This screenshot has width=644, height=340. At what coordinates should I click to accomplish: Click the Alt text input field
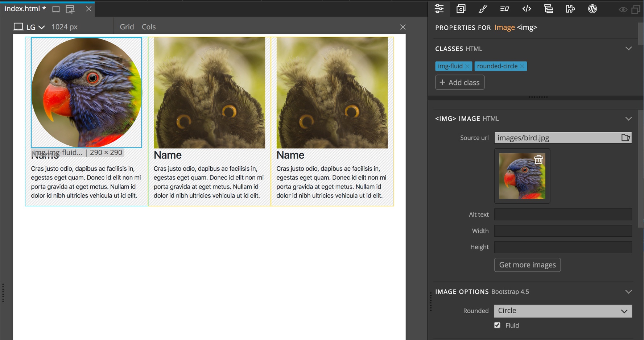click(563, 215)
